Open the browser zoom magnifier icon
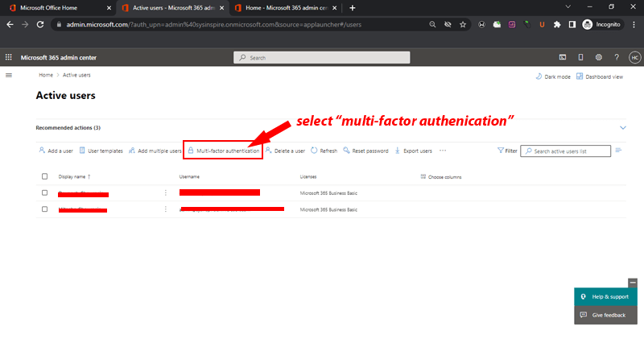The width and height of the screenshot is (644, 343). [432, 25]
